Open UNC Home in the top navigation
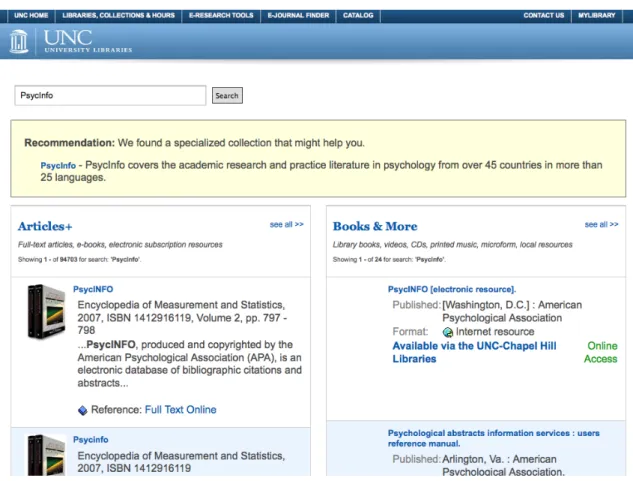Viewport: 633px width, 481px height. [x=31, y=15]
